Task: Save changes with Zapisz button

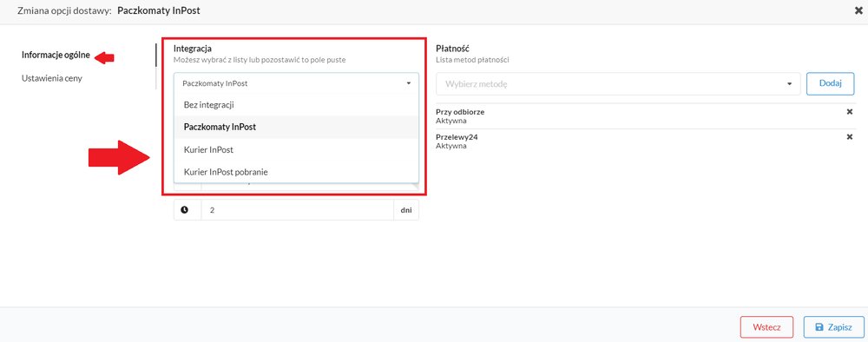Action: click(x=833, y=327)
